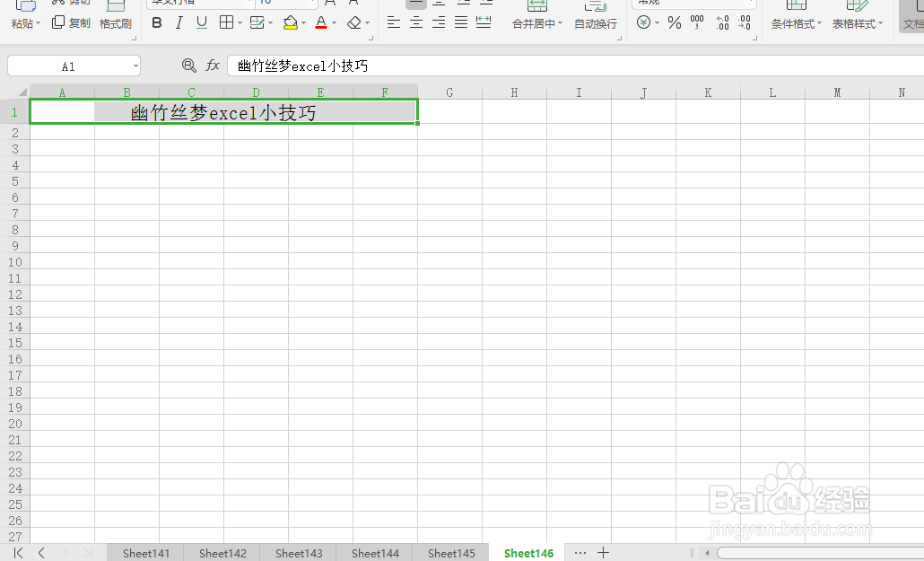
Task: Apply red font color
Action: tap(321, 23)
